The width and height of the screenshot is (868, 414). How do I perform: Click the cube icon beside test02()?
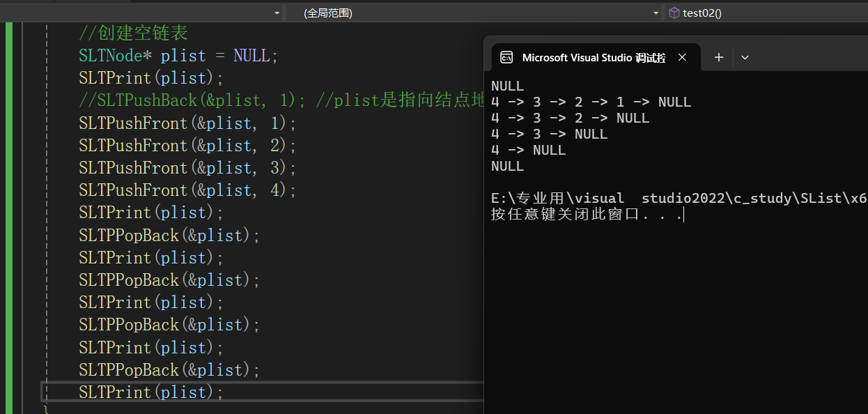pyautogui.click(x=674, y=13)
